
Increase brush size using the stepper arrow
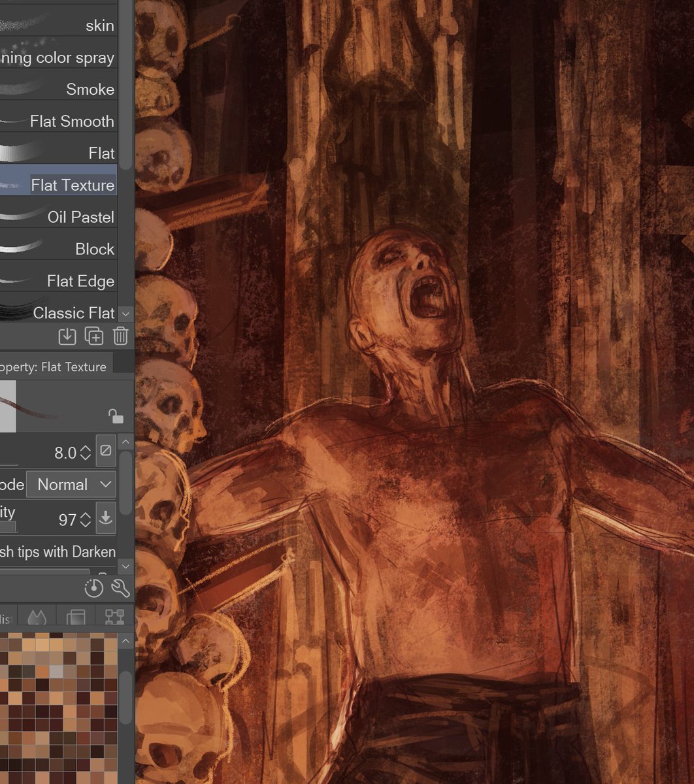pyautogui.click(x=86, y=447)
